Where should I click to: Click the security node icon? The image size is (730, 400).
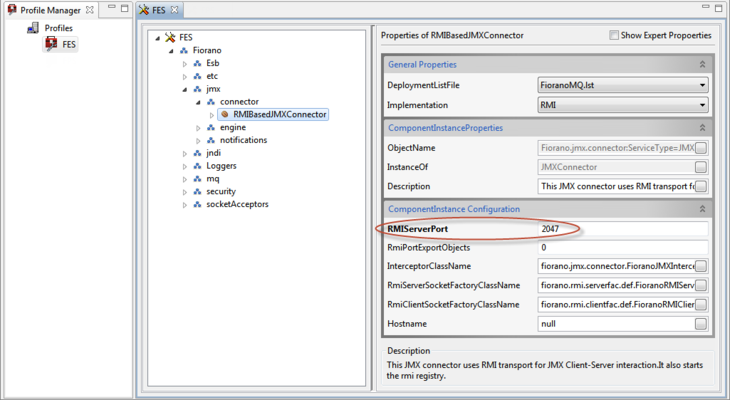(197, 191)
